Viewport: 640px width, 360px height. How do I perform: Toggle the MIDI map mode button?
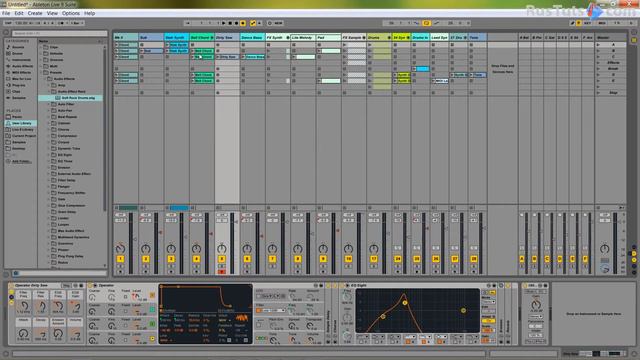coord(602,23)
